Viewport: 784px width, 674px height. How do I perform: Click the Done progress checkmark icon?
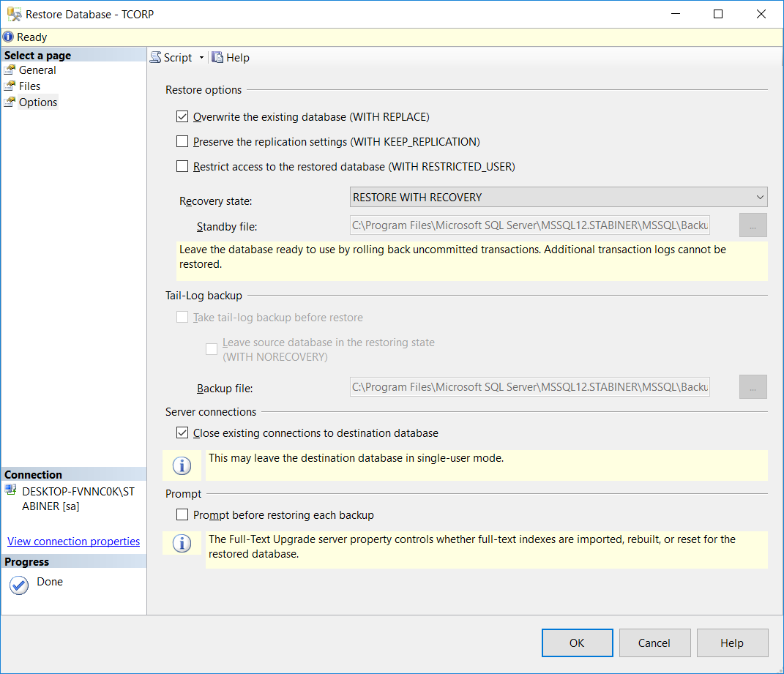[18, 585]
